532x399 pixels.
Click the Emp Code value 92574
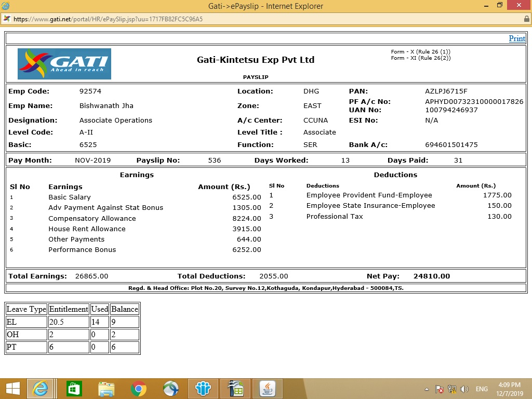pos(90,91)
